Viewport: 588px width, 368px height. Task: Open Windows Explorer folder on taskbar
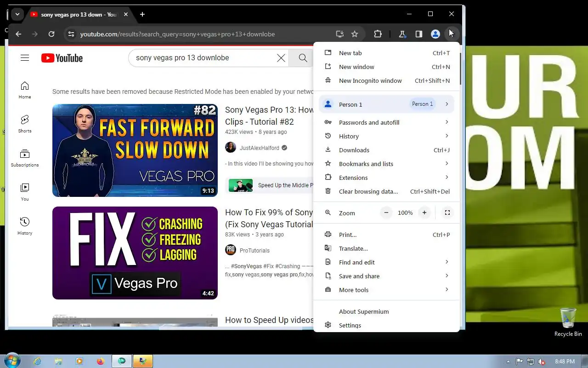[x=58, y=362]
